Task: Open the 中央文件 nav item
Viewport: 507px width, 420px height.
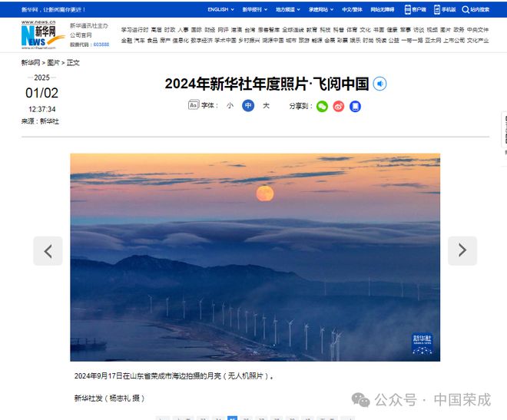Action: tap(478, 30)
